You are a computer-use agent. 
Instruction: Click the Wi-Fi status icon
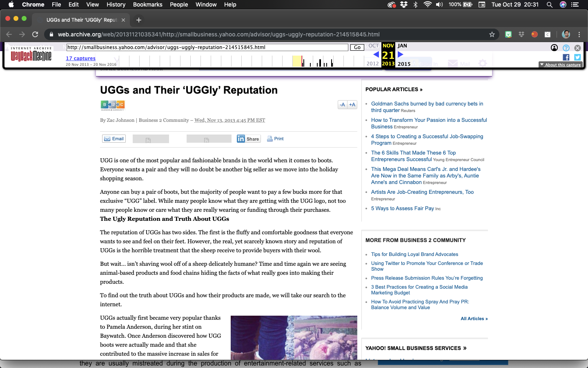coord(428,4)
